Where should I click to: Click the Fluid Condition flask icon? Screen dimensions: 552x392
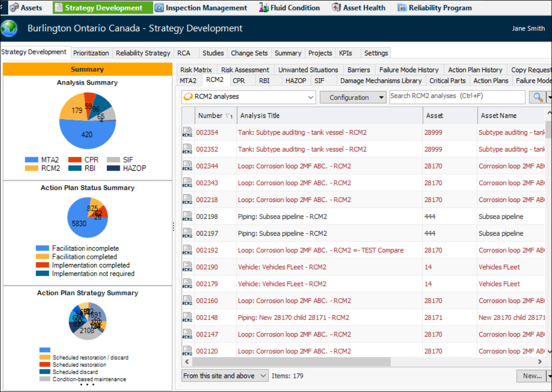[x=264, y=8]
